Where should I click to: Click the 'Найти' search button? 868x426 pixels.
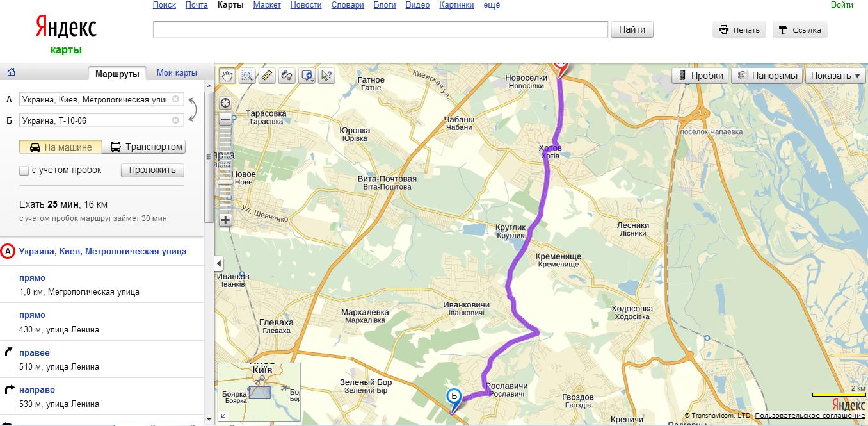click(632, 29)
